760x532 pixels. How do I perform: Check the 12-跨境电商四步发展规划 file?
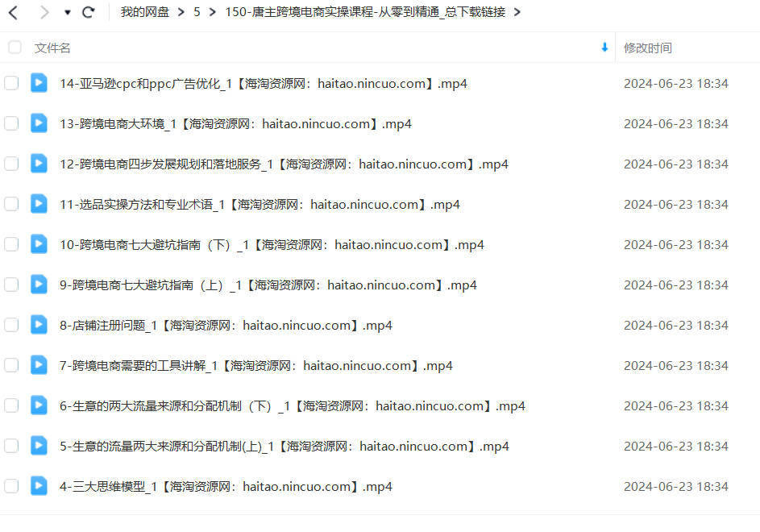click(x=11, y=164)
